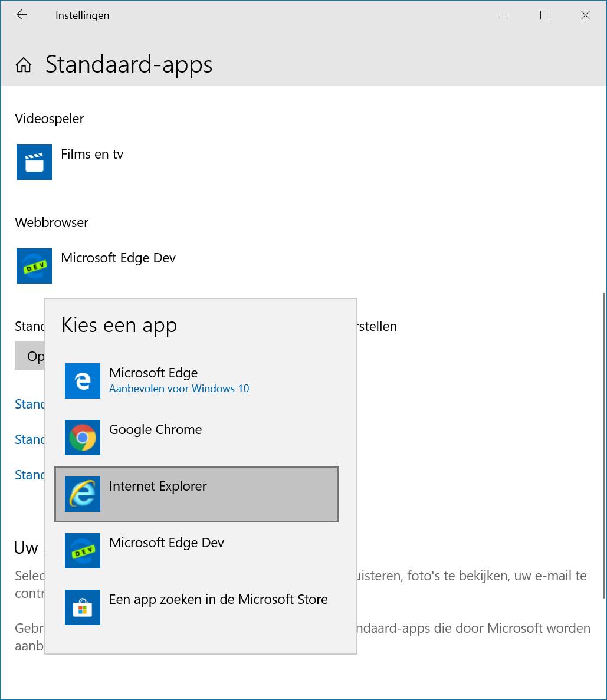
Task: Click the partially hidden gray reset button
Action: pos(31,357)
